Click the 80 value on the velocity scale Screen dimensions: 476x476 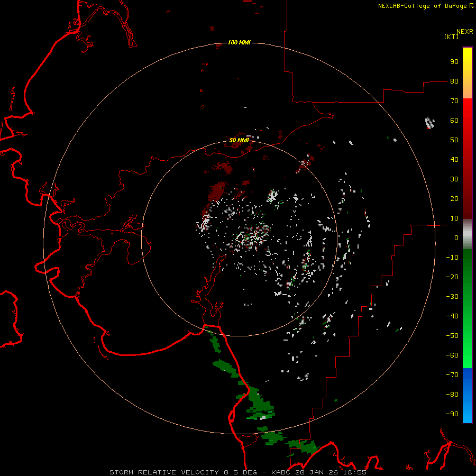click(454, 81)
